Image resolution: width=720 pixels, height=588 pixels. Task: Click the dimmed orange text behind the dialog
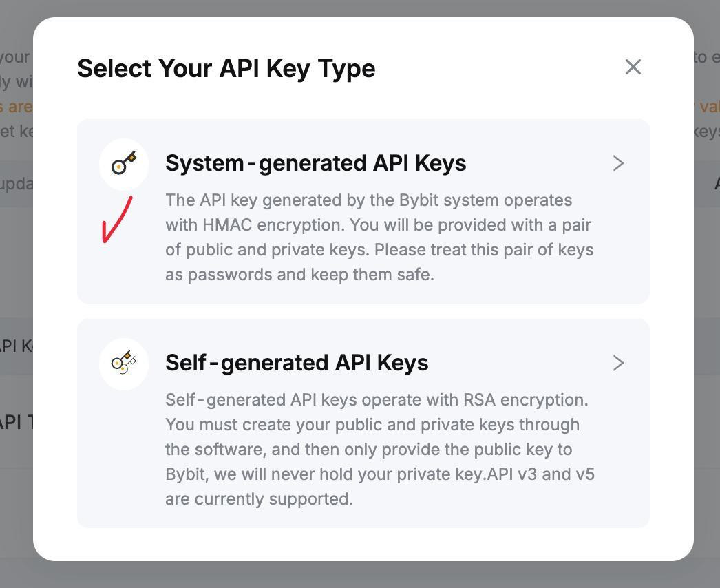(x=15, y=107)
